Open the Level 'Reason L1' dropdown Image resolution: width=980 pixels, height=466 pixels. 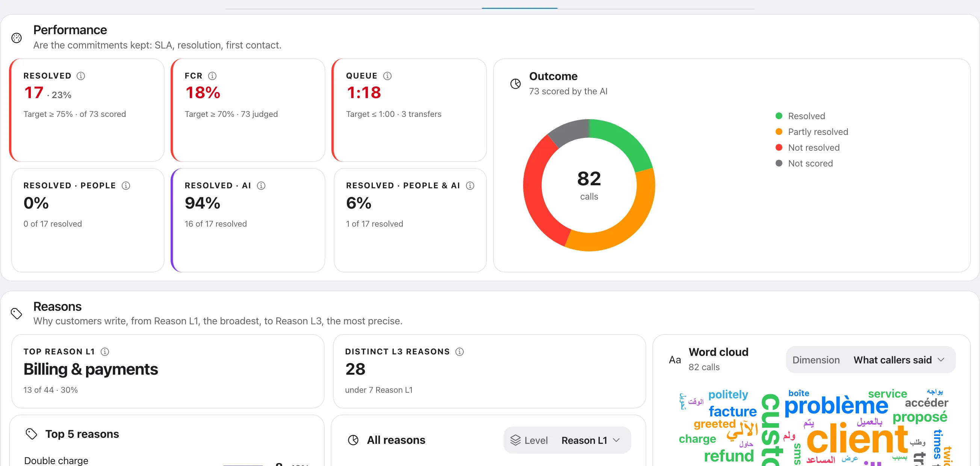[x=567, y=440]
